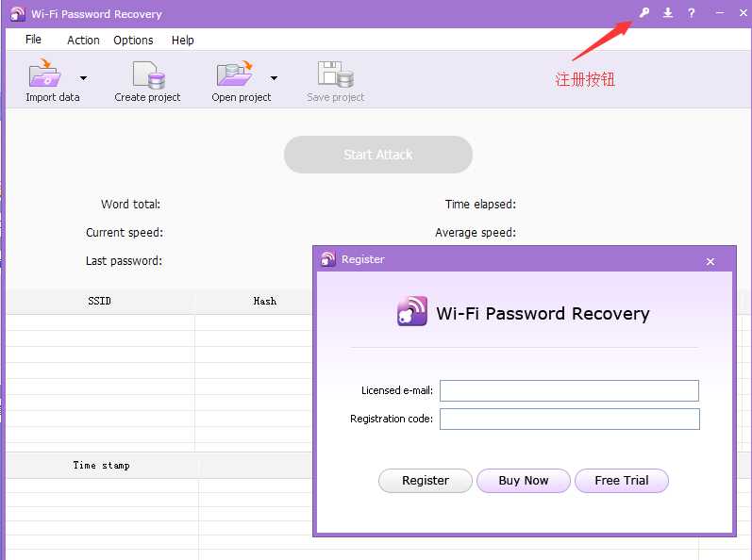Open the Help menu
Image resolution: width=752 pixels, height=560 pixels.
coord(183,41)
